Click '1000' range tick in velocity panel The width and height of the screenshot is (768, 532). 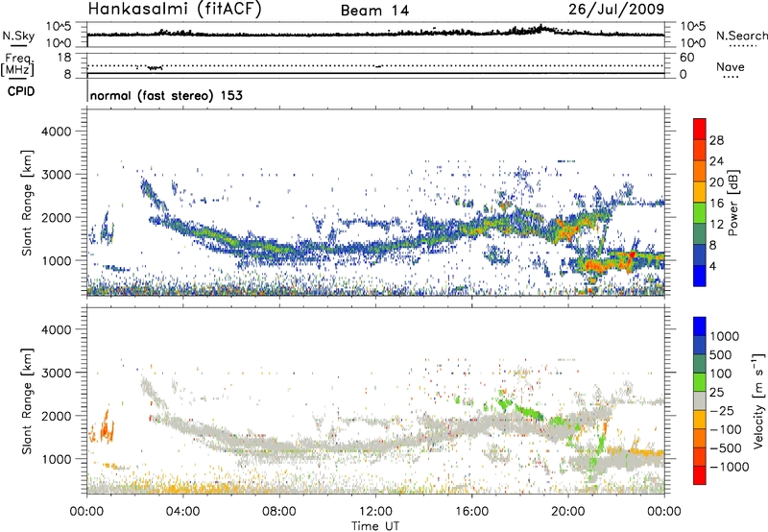(56, 459)
